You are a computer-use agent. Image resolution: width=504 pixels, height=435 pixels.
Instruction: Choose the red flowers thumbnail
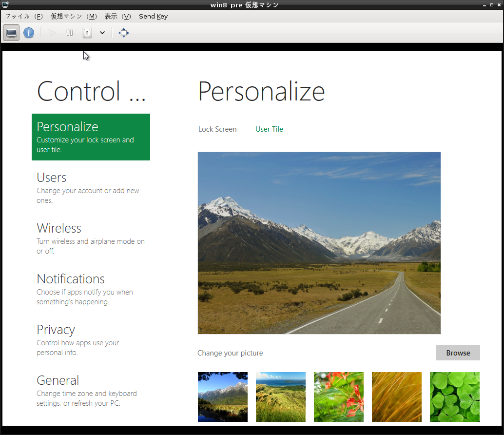pos(339,397)
